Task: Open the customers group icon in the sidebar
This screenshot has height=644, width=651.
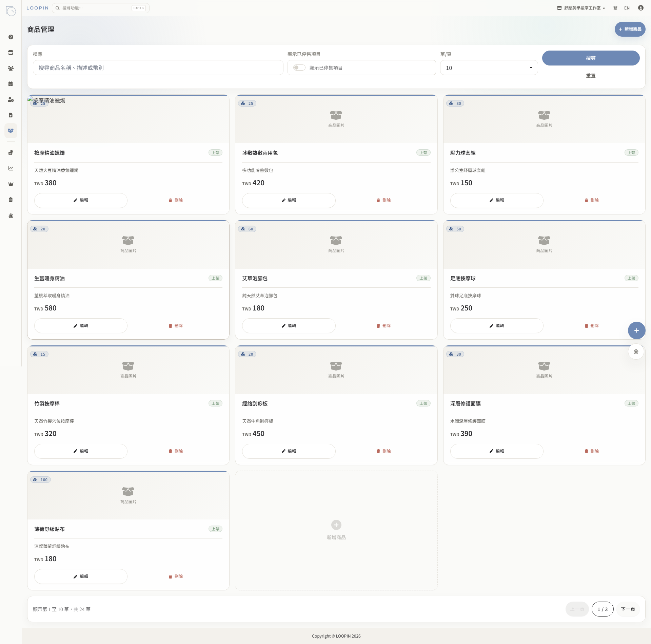Action: (11, 68)
